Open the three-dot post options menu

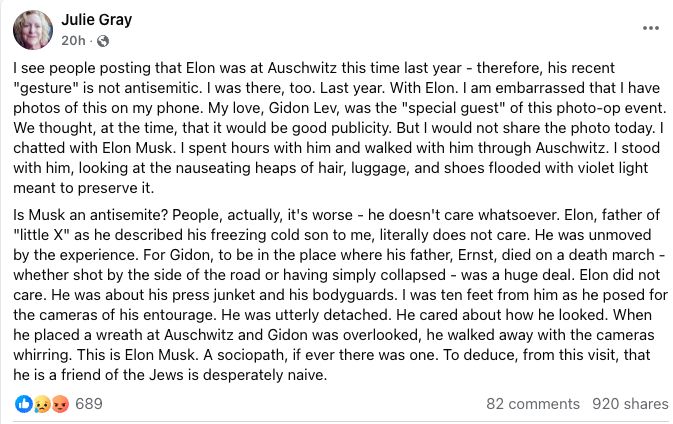point(651,28)
